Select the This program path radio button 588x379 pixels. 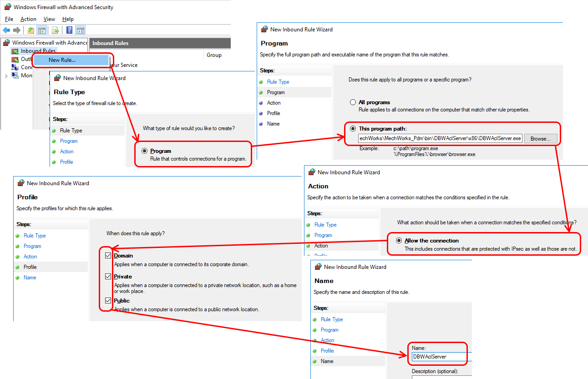coord(353,128)
